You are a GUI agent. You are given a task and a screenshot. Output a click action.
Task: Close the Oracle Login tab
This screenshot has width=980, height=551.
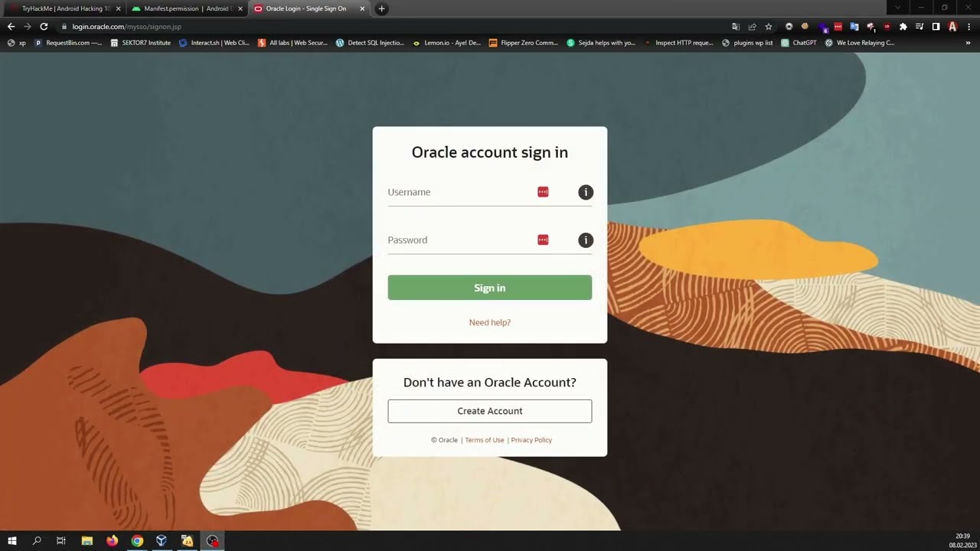click(x=362, y=8)
